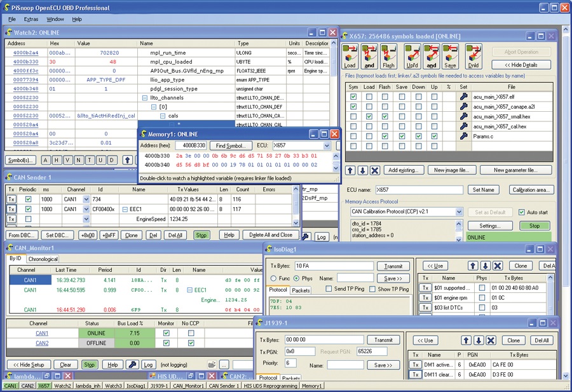Viewport: 572px width, 392px height.
Task: Select the Func radio button in IsoDiag1
Action: pyautogui.click(x=273, y=278)
